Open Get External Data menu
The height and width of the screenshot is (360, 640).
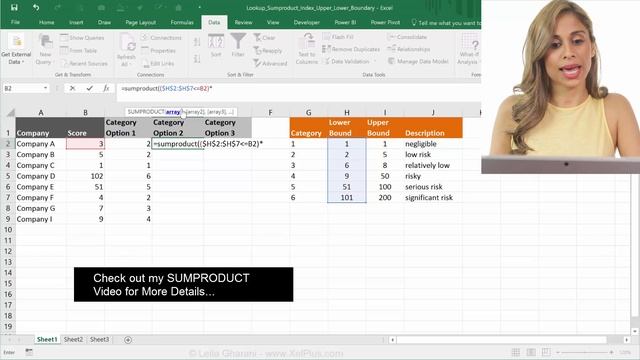click(16, 50)
